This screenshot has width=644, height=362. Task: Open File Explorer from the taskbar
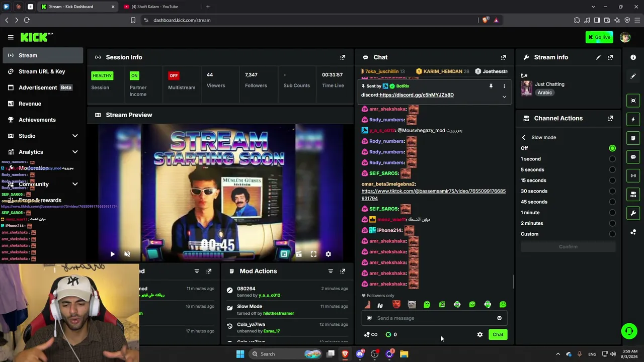click(x=404, y=354)
